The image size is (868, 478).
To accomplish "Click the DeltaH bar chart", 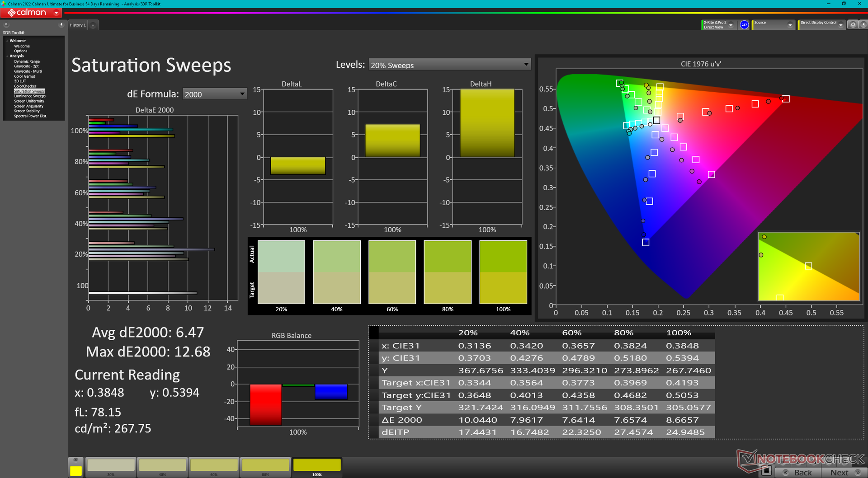I will click(x=487, y=157).
